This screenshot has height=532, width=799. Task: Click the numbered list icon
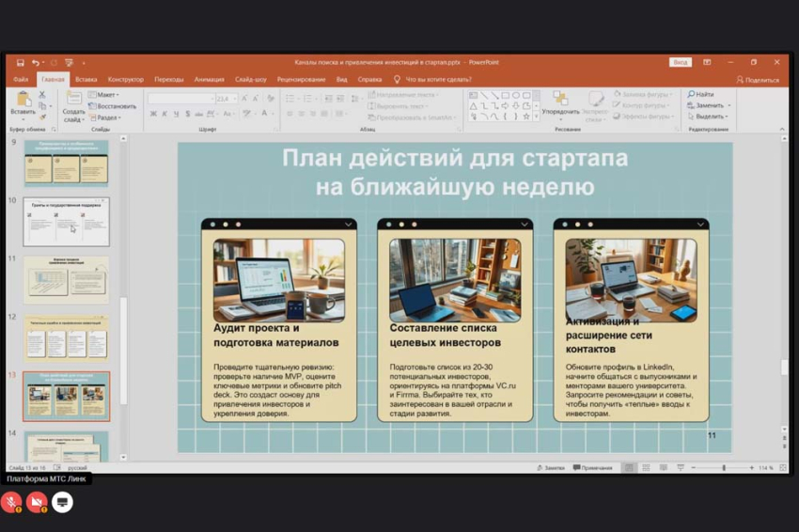pos(307,99)
